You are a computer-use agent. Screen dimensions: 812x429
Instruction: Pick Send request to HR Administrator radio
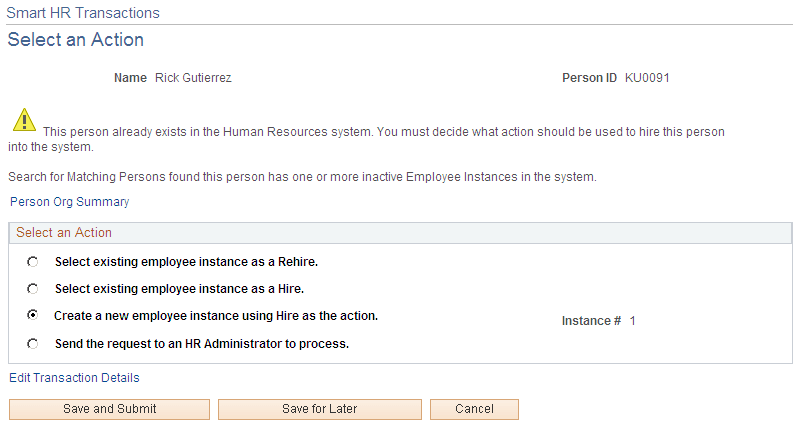point(33,343)
